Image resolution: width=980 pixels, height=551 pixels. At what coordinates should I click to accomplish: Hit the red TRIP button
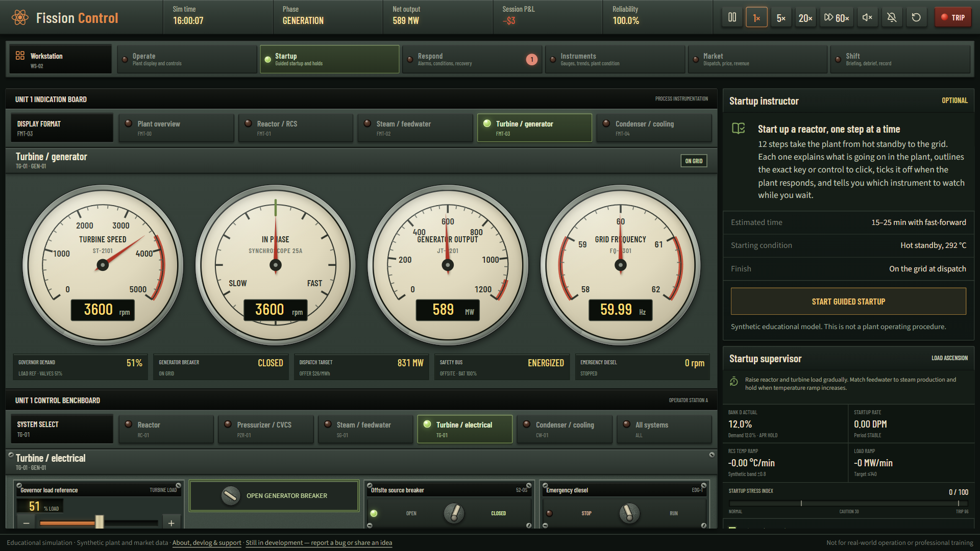(953, 17)
